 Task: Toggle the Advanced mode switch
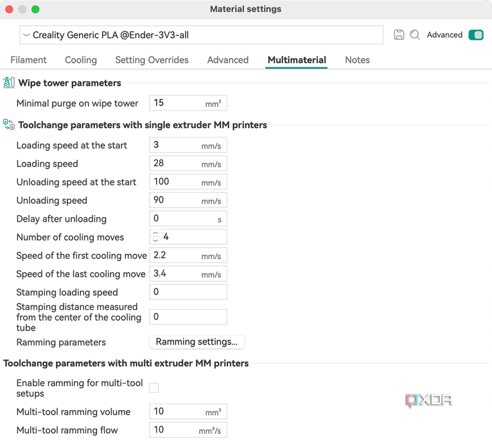click(x=476, y=35)
